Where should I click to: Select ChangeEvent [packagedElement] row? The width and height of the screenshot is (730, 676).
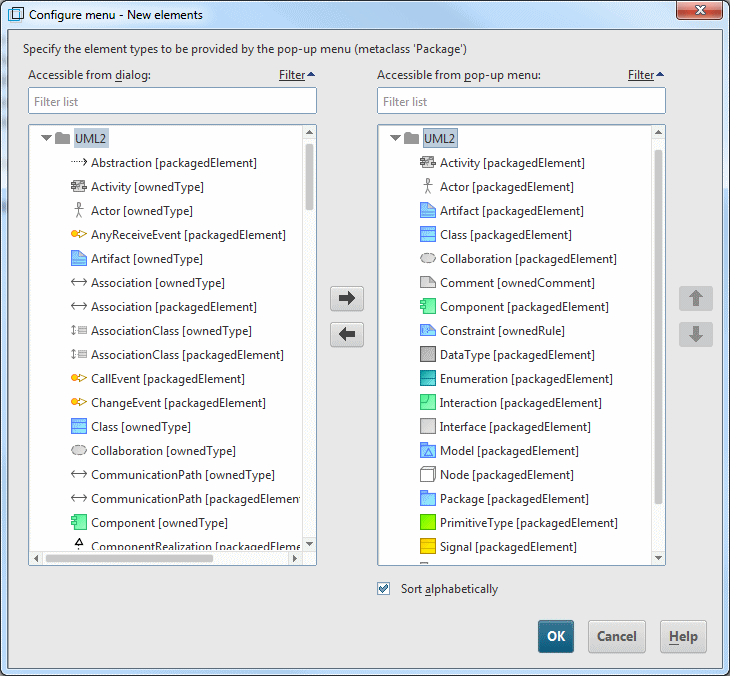[x=178, y=403]
